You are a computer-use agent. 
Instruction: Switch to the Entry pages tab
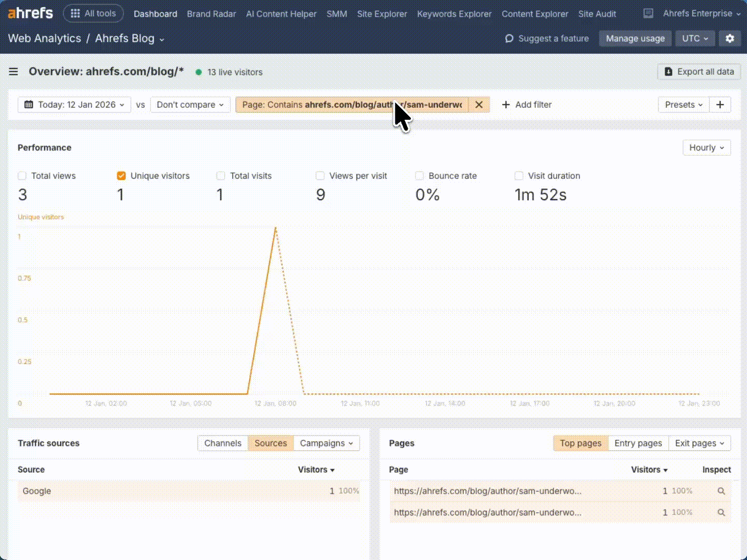[638, 443]
